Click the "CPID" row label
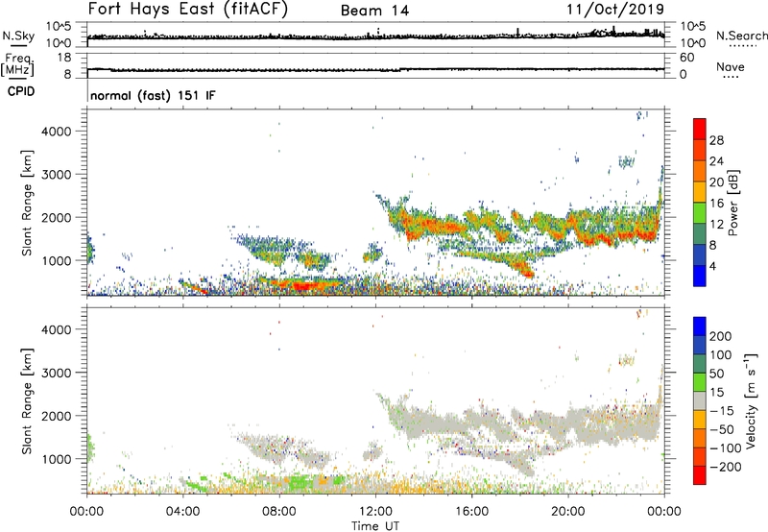Screen dimensions: 768x532 point(20,91)
